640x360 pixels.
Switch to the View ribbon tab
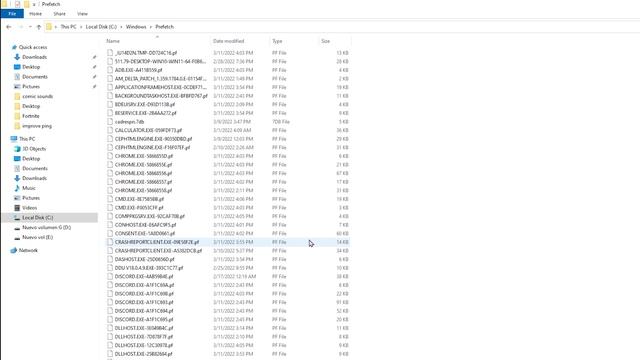point(82,14)
